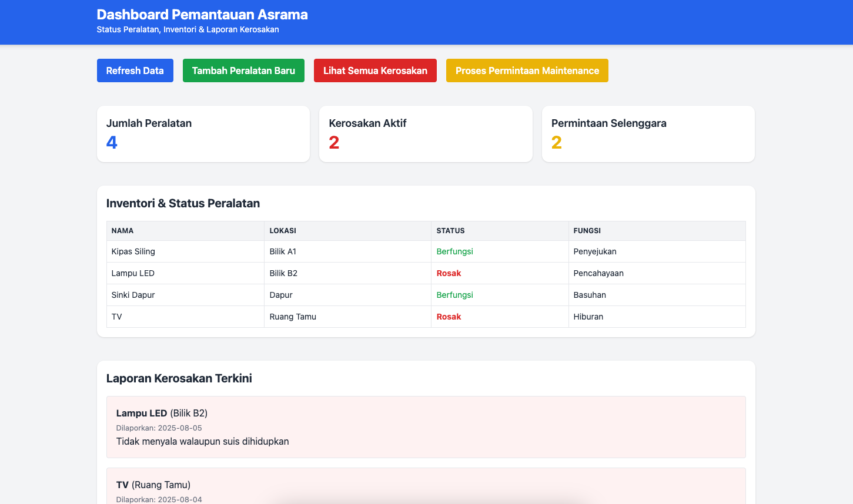Select Lihat Semua Kerosakan button
Screen dimensions: 853x504
click(375, 70)
